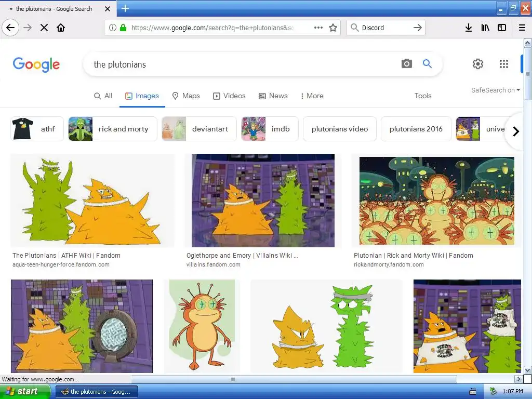Open Google settings gear
532x399 pixels.
[478, 64]
